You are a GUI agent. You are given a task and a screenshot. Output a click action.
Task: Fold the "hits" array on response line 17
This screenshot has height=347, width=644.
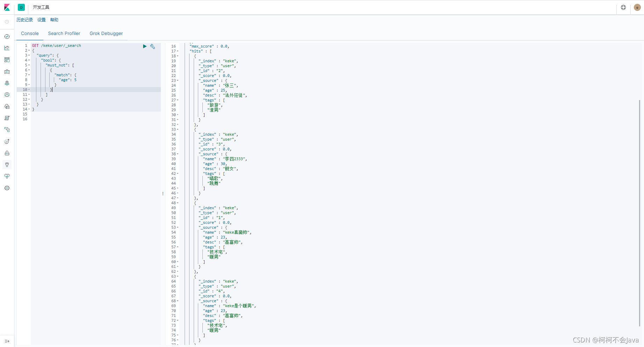point(178,51)
